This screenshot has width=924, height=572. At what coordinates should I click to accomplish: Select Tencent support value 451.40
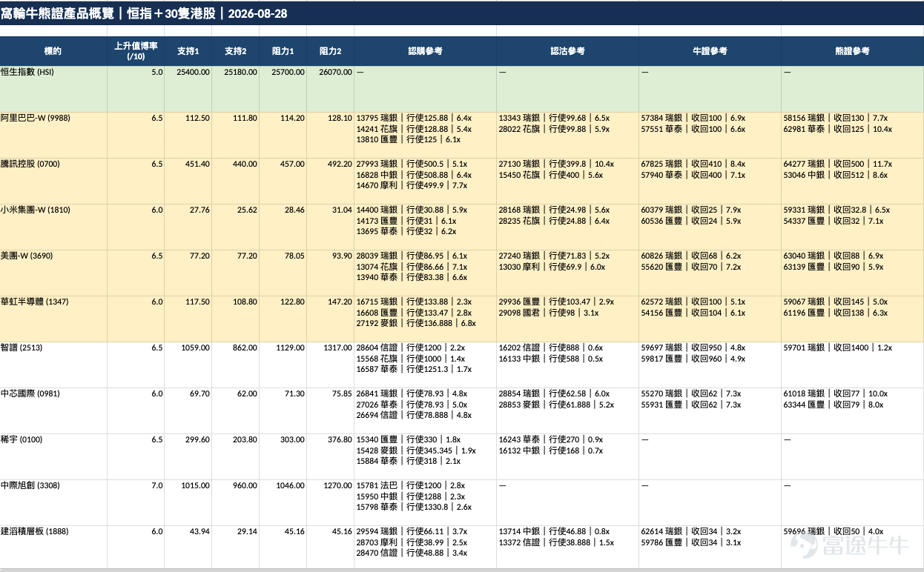197,164
